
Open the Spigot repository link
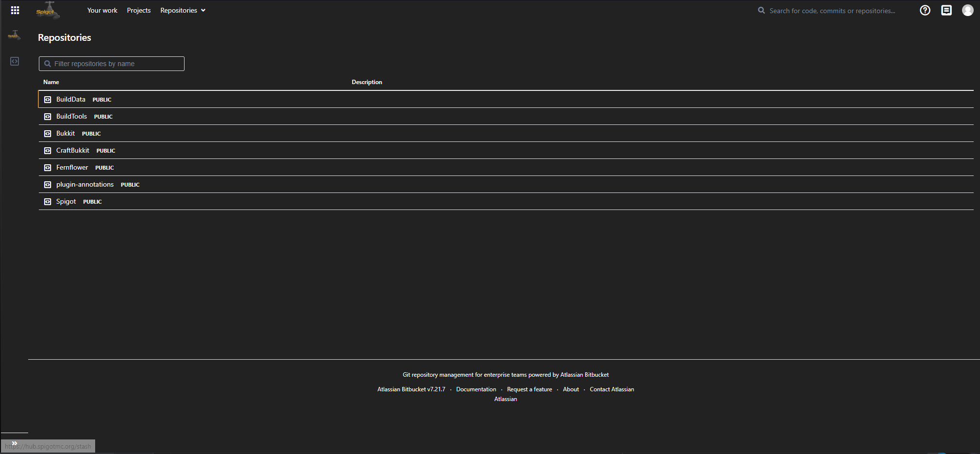tap(66, 201)
